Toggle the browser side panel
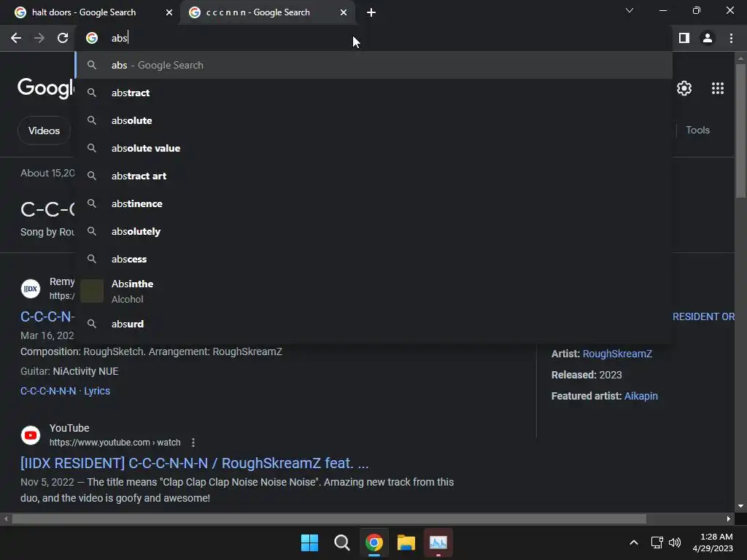Viewport: 747px width, 560px height. [x=684, y=38]
